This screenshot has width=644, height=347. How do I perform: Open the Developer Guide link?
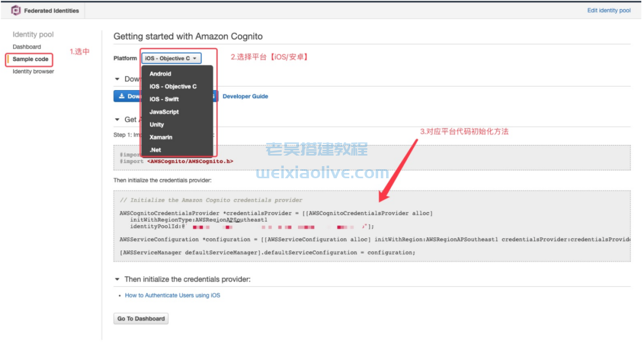(245, 97)
